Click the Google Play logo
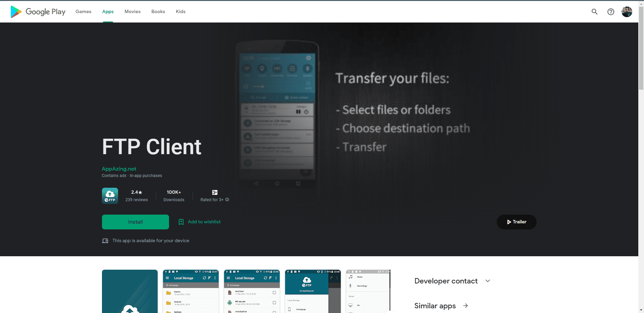The image size is (644, 313). pos(38,12)
